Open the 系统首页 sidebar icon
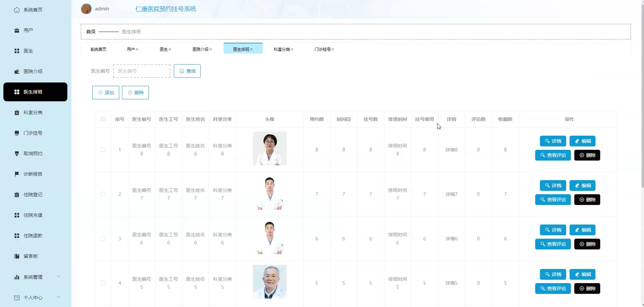This screenshot has height=307, width=644. pos(17,10)
